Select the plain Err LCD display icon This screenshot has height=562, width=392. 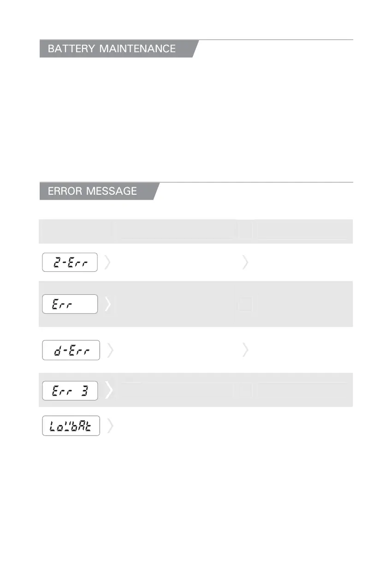[x=70, y=304]
